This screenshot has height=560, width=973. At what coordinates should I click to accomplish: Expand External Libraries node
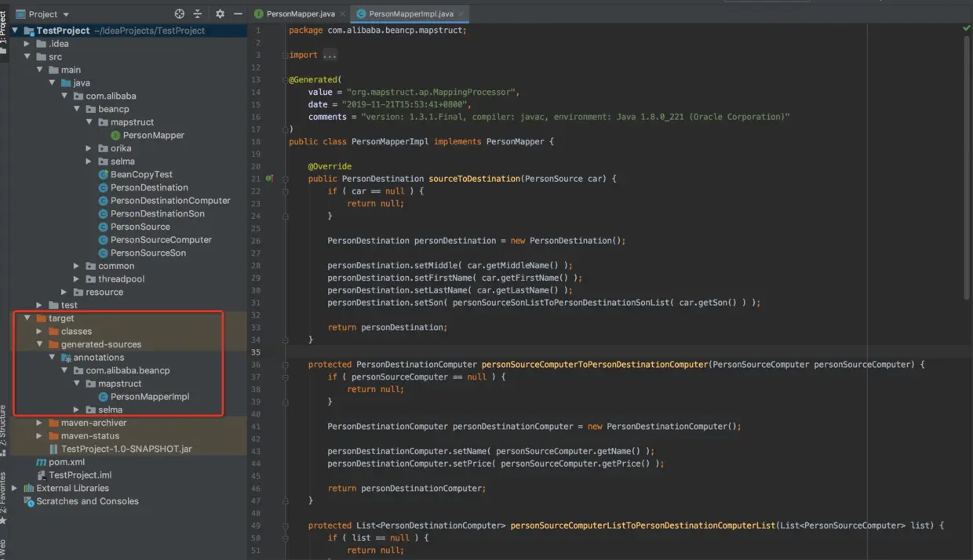click(x=15, y=488)
